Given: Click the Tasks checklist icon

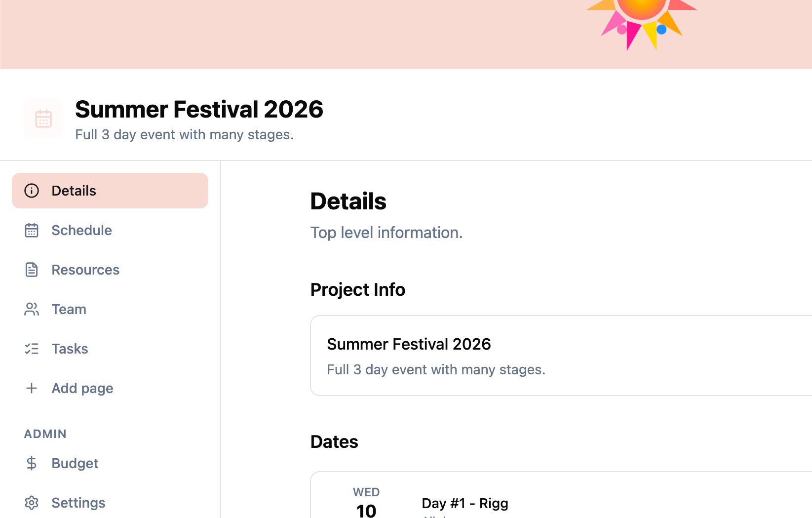Looking at the screenshot, I should coord(32,349).
